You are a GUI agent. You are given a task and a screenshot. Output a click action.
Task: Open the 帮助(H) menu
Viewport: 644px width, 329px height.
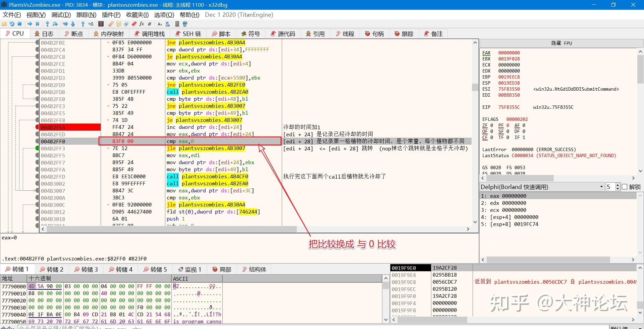(x=190, y=15)
